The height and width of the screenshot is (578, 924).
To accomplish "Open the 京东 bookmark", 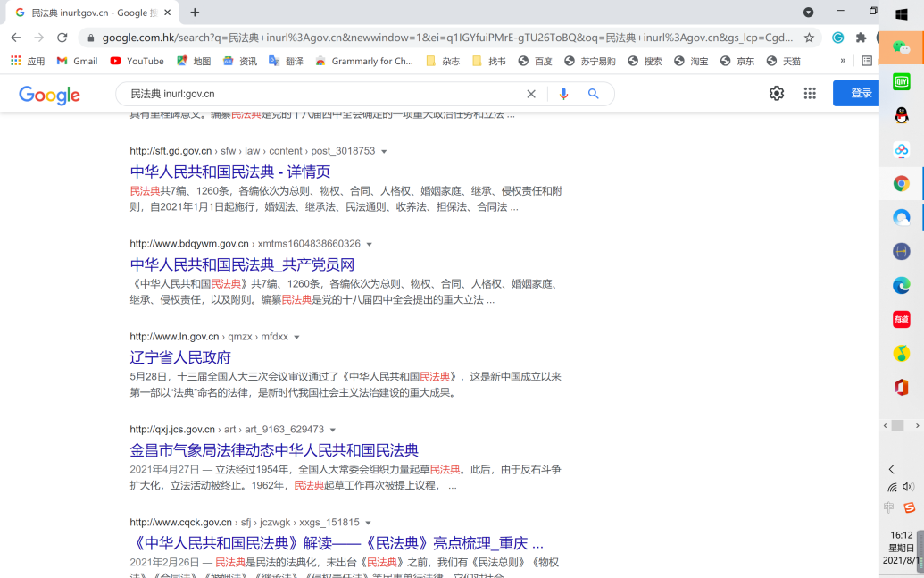I will click(737, 61).
